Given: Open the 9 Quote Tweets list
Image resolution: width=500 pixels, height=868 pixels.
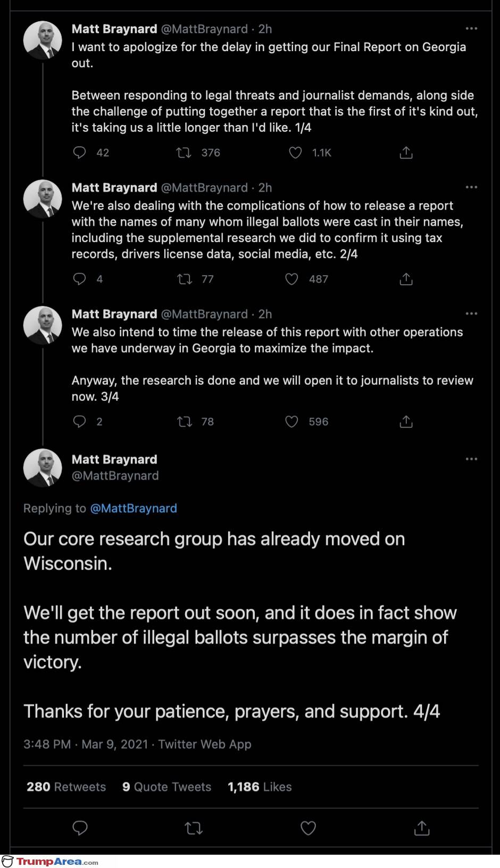Looking at the screenshot, I should pyautogui.click(x=166, y=787).
